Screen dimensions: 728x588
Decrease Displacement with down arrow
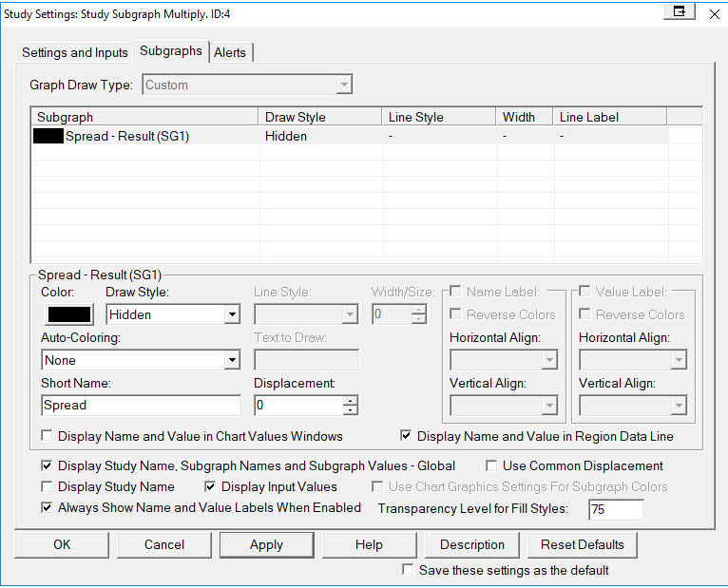tap(351, 410)
